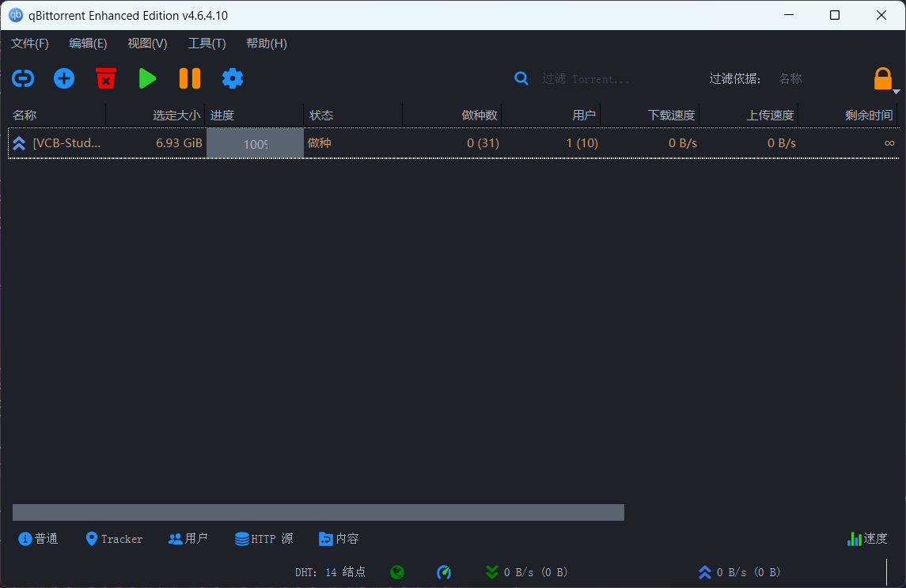Sort by 进度 column header
Viewport: 906px width, 588px height.
tap(254, 115)
